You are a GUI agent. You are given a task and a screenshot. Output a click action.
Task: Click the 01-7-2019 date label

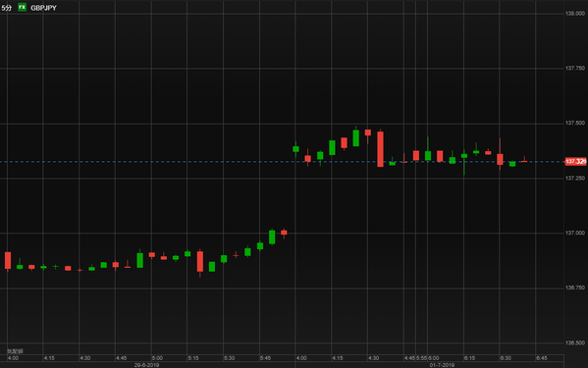pos(442,365)
